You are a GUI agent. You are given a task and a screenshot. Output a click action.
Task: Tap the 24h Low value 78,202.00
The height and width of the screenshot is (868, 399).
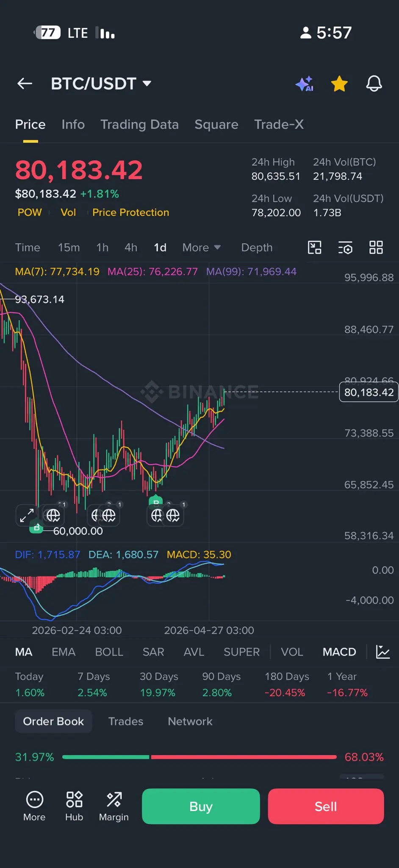pyautogui.click(x=276, y=213)
